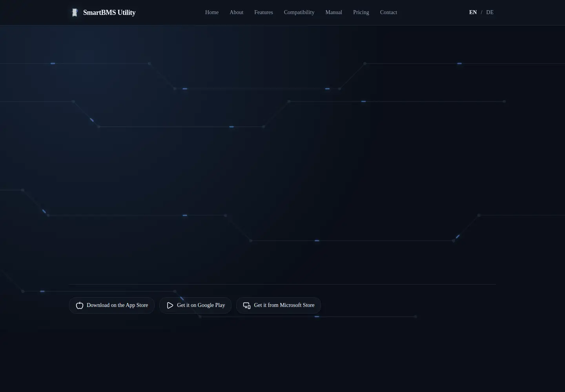Open the Manual page

334,13
